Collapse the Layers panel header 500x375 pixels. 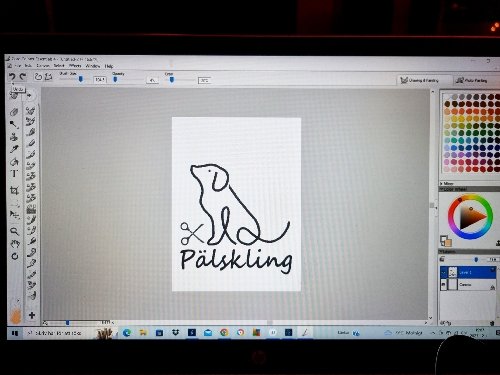pos(447,252)
